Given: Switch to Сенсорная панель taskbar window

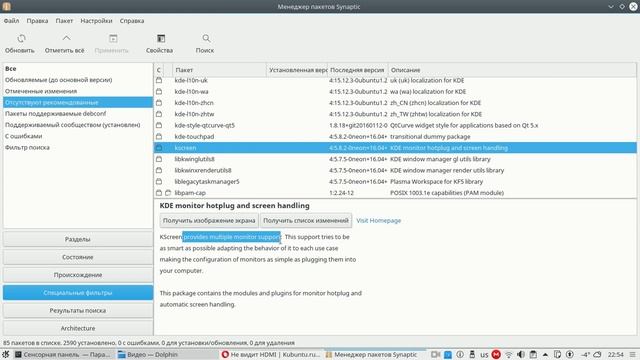Looking at the screenshot, I should coord(64,354).
